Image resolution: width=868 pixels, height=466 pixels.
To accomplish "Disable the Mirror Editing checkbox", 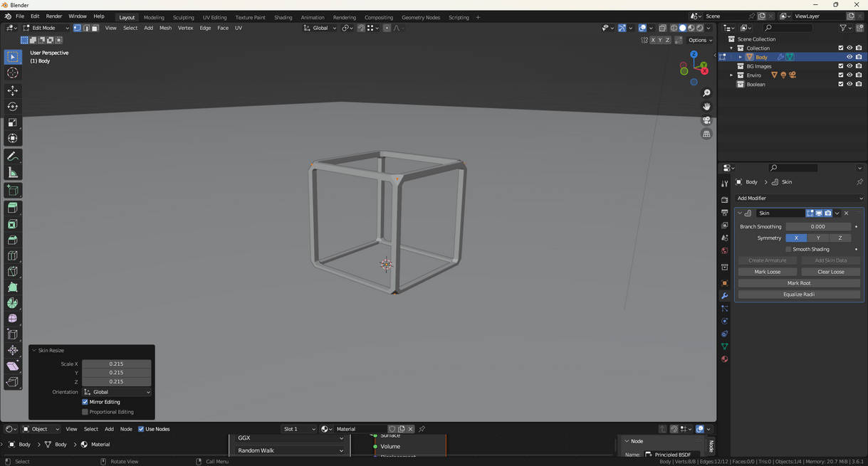I will [x=85, y=402].
